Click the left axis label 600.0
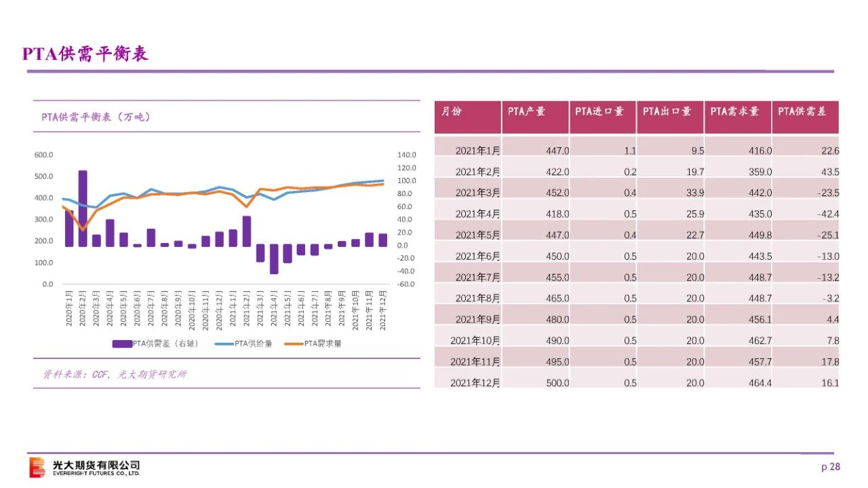 coord(43,155)
